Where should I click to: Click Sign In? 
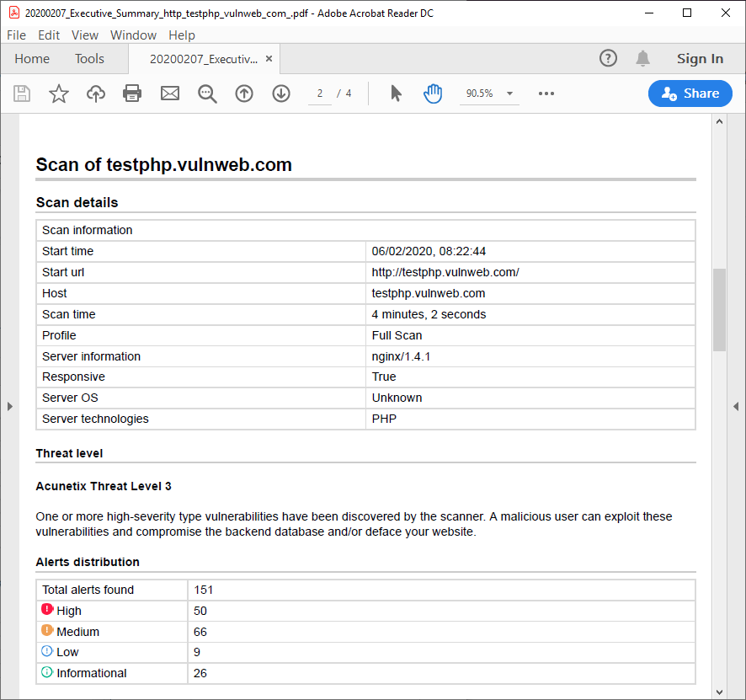[x=700, y=58]
